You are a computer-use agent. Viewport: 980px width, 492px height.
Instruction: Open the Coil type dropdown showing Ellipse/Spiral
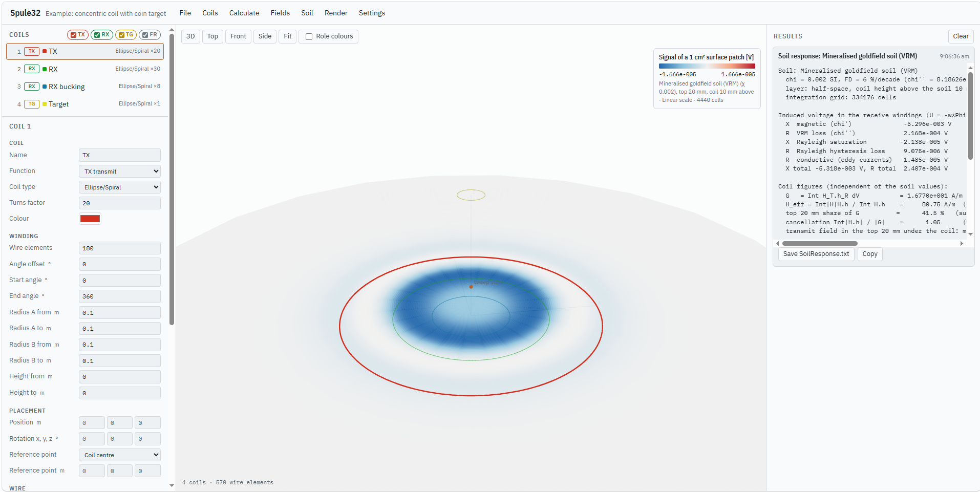(x=120, y=187)
